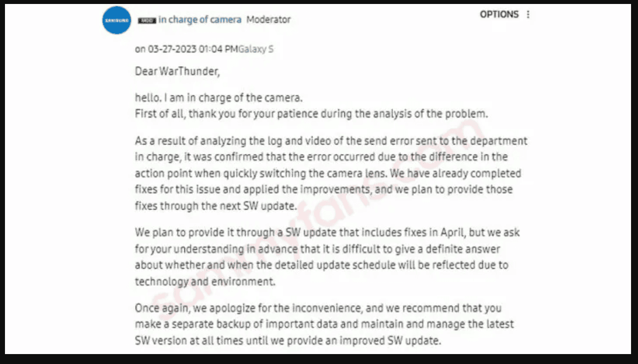
Task: Click the Samsung profile avatar
Action: (x=117, y=20)
